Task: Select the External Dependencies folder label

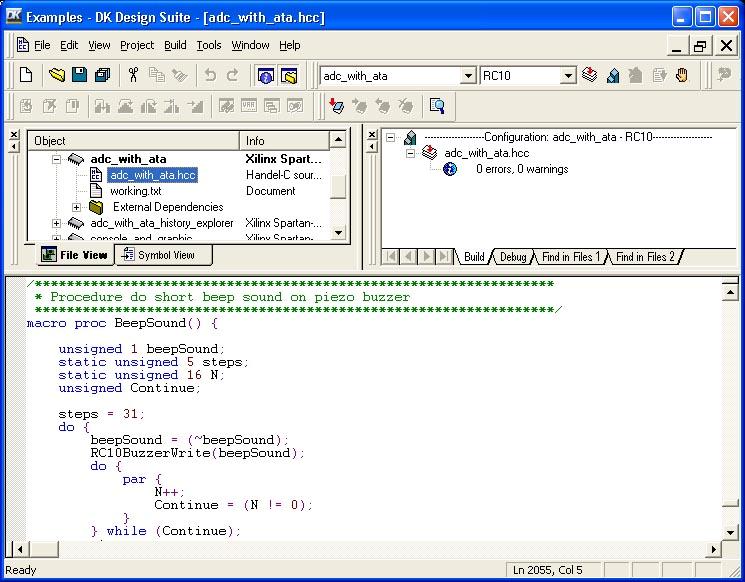Action: tap(168, 207)
